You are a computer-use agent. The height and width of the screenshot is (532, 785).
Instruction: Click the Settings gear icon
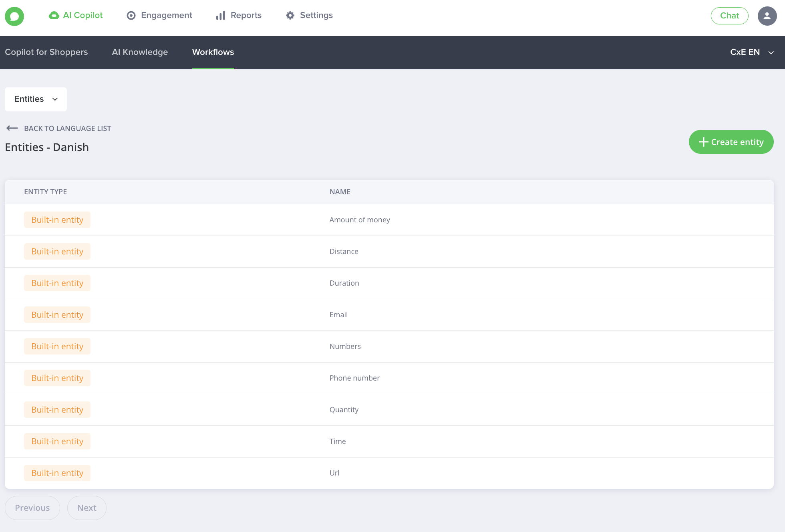tap(290, 16)
